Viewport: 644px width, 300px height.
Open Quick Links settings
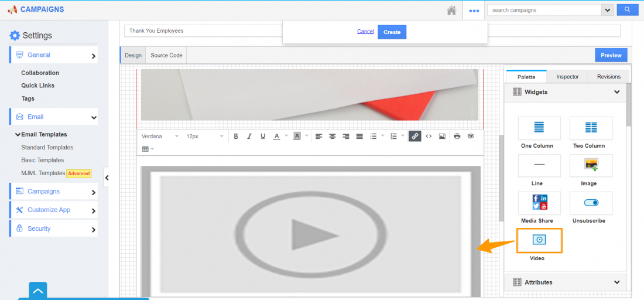tap(38, 86)
